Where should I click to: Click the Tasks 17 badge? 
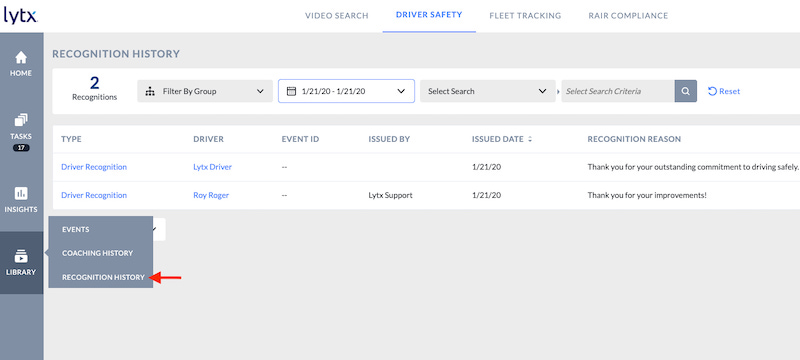21,148
